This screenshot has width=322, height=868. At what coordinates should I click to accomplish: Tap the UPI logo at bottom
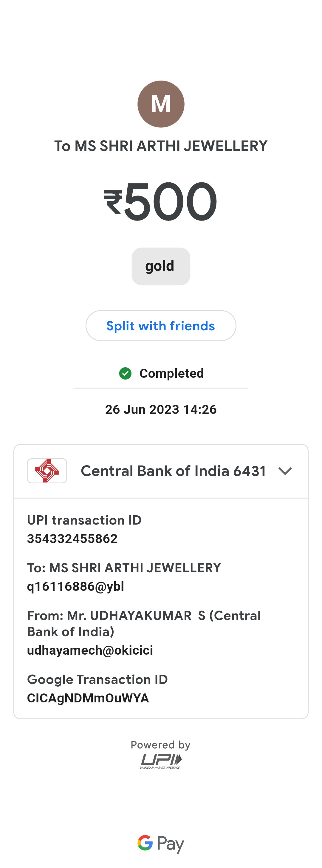(161, 761)
